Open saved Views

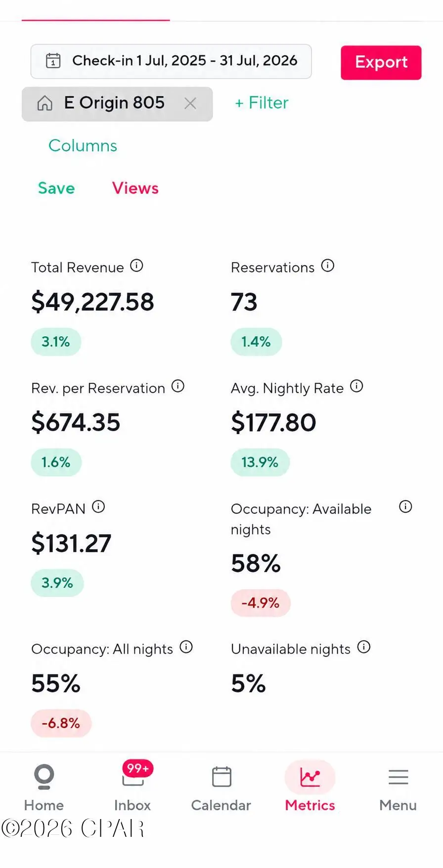click(135, 188)
